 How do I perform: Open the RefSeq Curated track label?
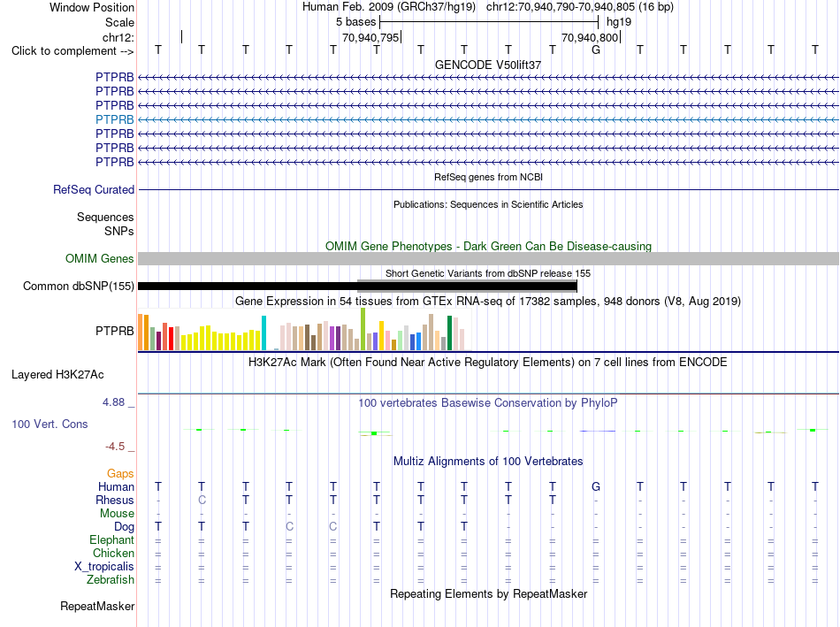[94, 190]
